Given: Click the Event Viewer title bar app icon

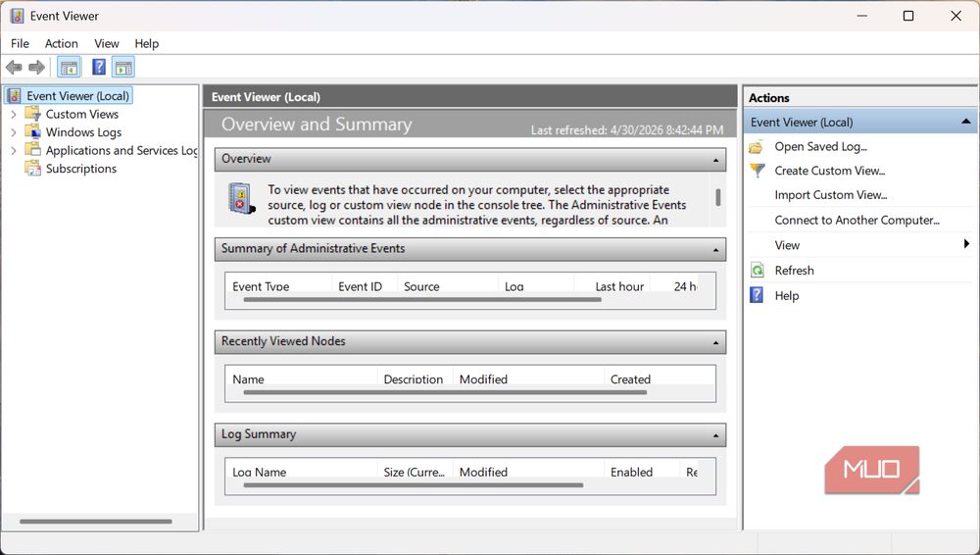Looking at the screenshot, I should click(18, 16).
